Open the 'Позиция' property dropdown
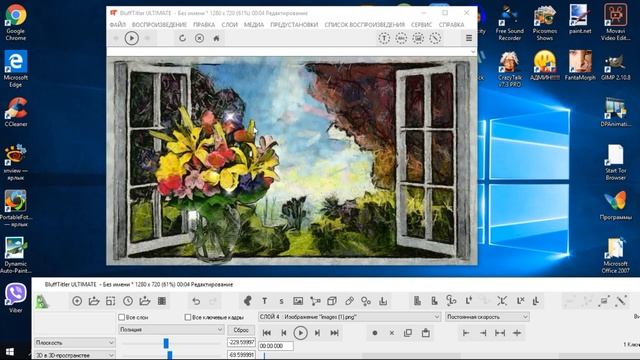The image size is (640, 360). [x=171, y=329]
